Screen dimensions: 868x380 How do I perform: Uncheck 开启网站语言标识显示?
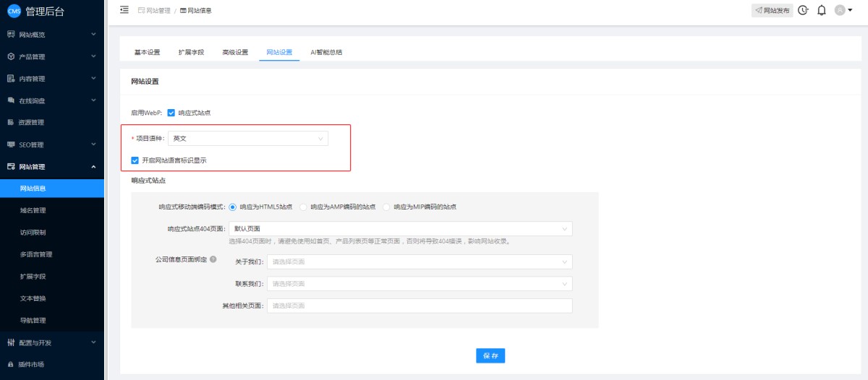click(x=135, y=160)
